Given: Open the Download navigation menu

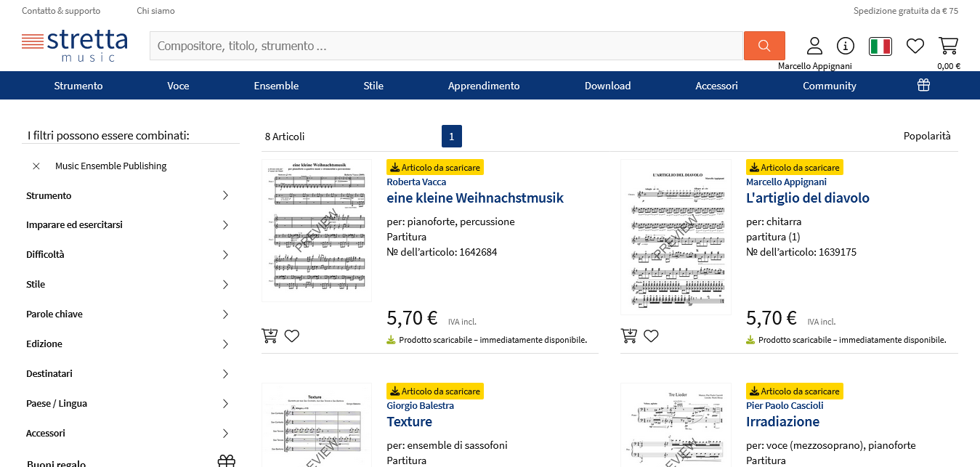Looking at the screenshot, I should click(607, 86).
